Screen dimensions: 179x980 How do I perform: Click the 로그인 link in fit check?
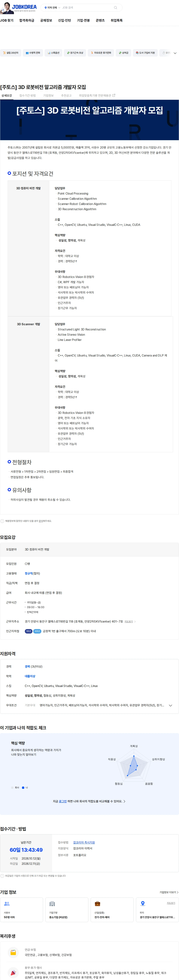(63, 801)
